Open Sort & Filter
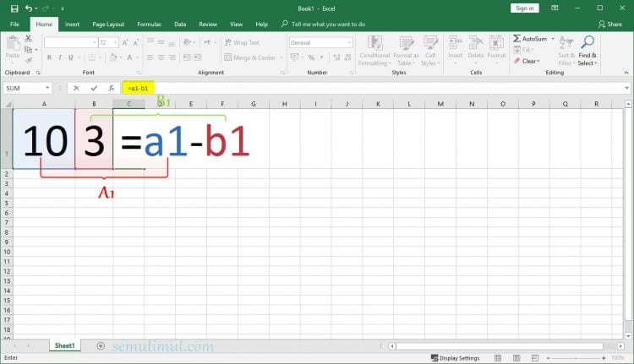This screenshot has width=634, height=364. point(566,51)
